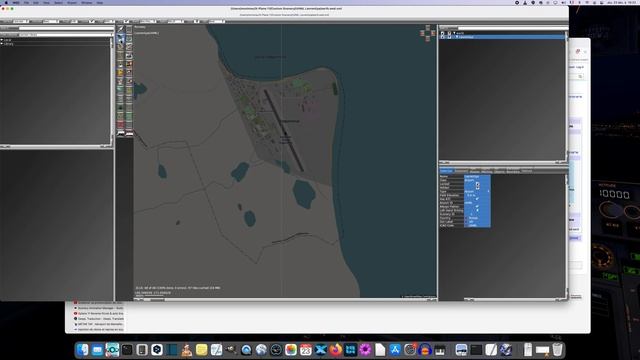Open the Airport menu
This screenshot has width=640, height=360.
pyautogui.click(x=72, y=2)
